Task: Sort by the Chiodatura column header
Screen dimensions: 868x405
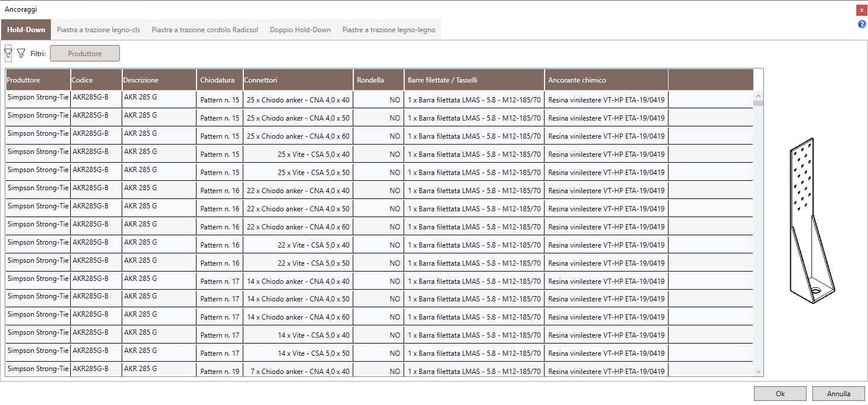Action: [x=220, y=80]
